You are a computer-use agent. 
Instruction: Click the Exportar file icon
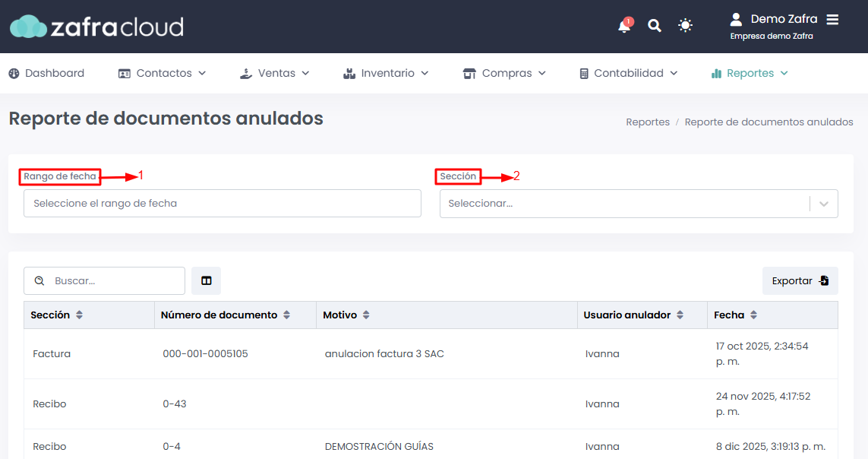tap(824, 280)
